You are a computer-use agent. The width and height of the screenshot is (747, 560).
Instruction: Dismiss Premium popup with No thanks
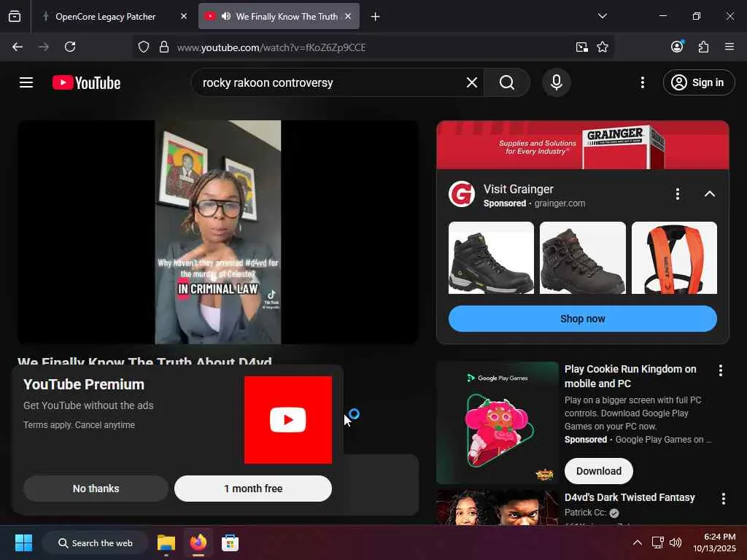pos(96,489)
